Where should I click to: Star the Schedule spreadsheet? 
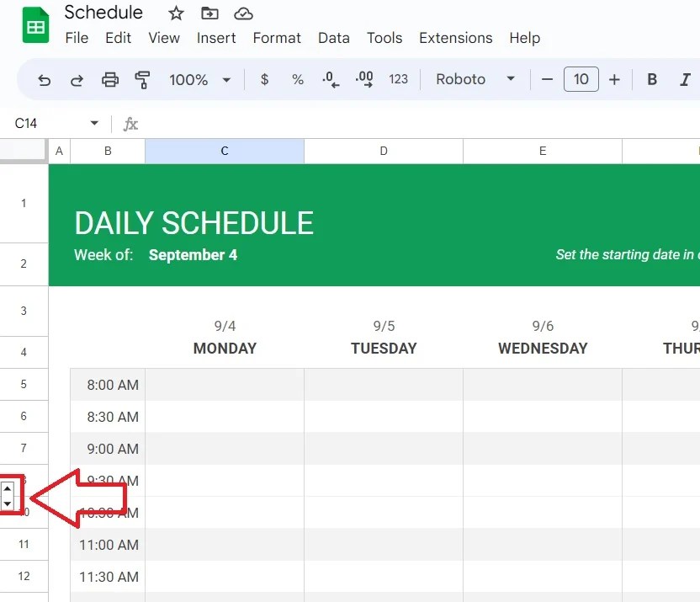pos(174,13)
